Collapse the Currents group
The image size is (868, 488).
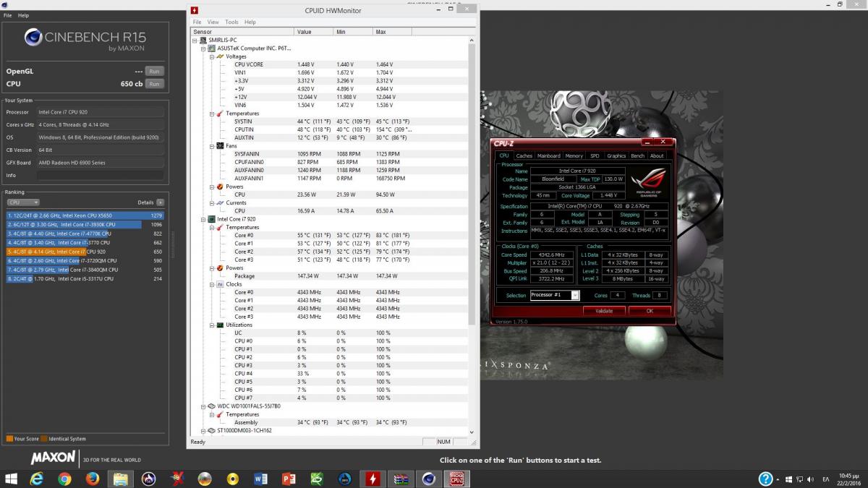pyautogui.click(x=211, y=202)
